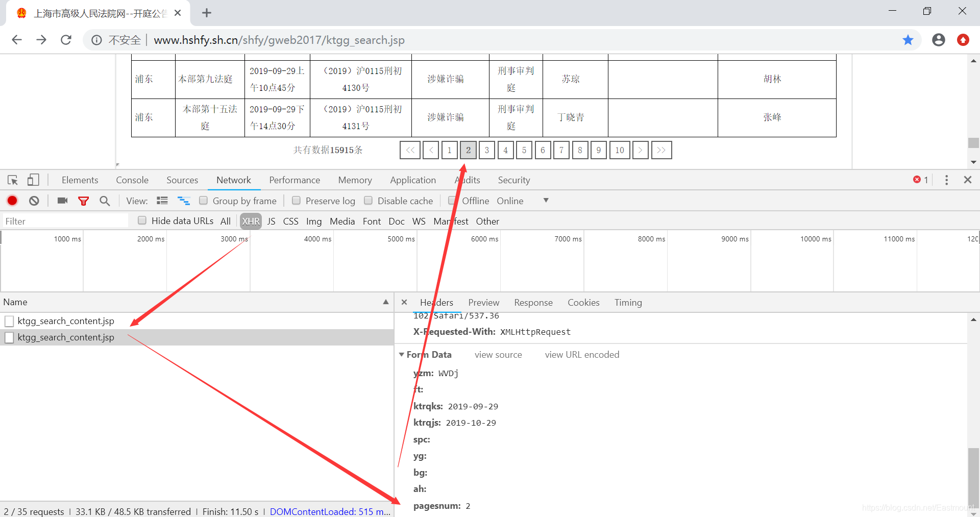Click the network Filter input field
Viewport: 980px width, 517px height.
point(65,221)
